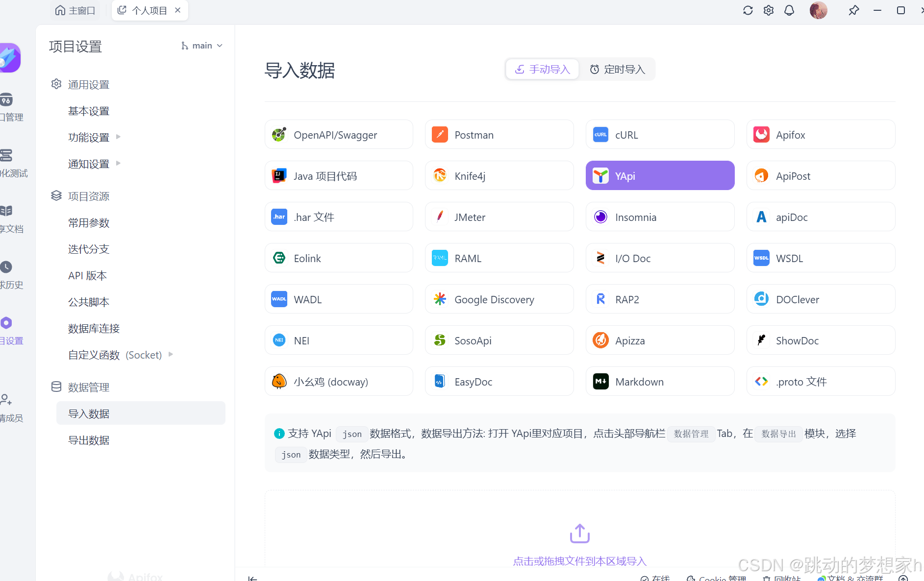Viewport: 924px width, 581px height.
Task: Open 迭代分支 settings item
Action: point(89,249)
